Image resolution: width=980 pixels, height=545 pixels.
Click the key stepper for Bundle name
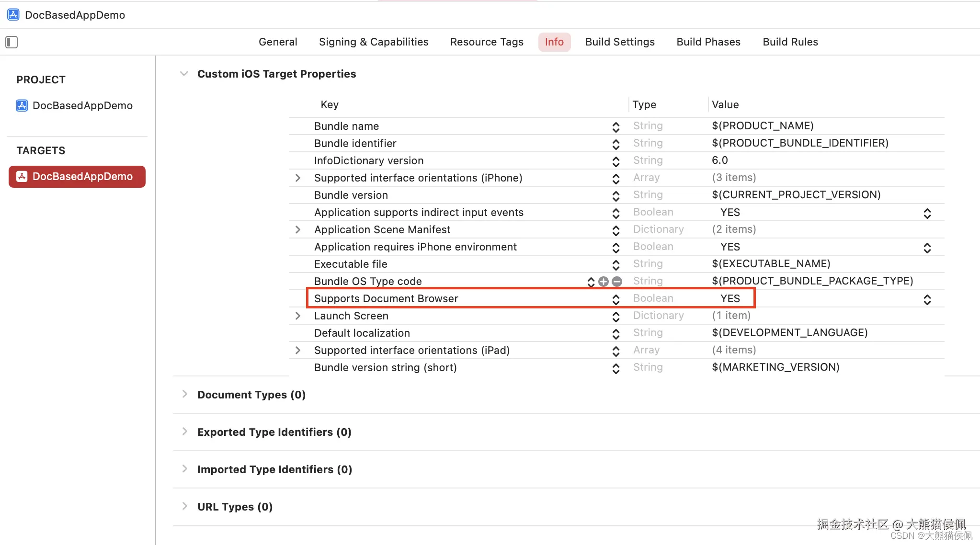pos(616,127)
